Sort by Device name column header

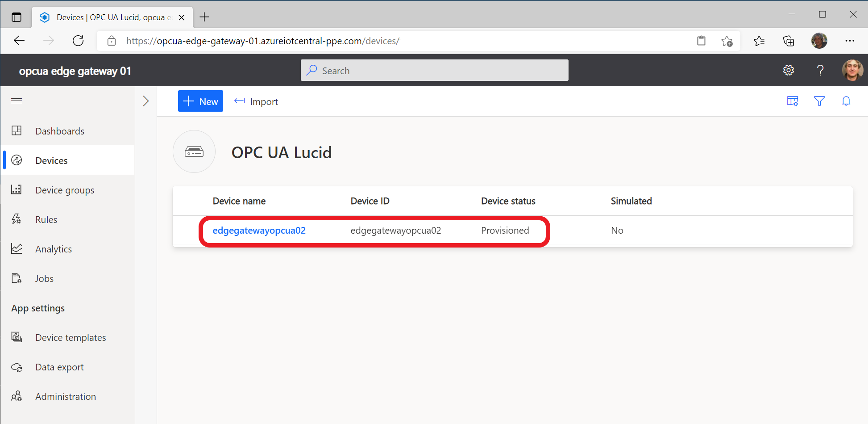click(239, 201)
